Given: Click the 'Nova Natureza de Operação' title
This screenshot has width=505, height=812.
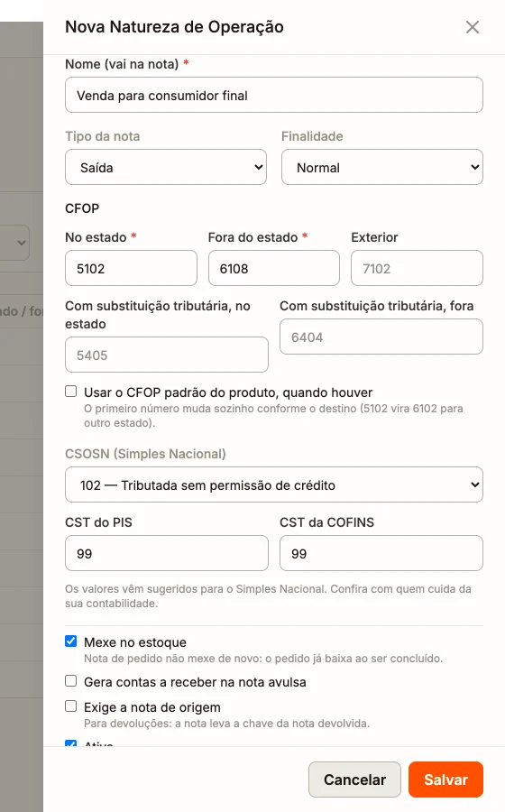Looking at the screenshot, I should (x=174, y=27).
